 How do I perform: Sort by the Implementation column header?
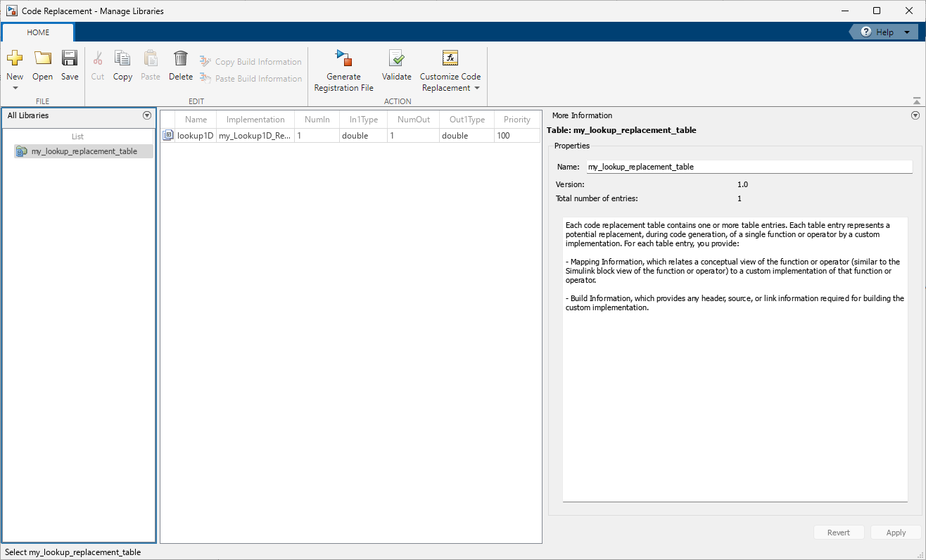(x=255, y=120)
